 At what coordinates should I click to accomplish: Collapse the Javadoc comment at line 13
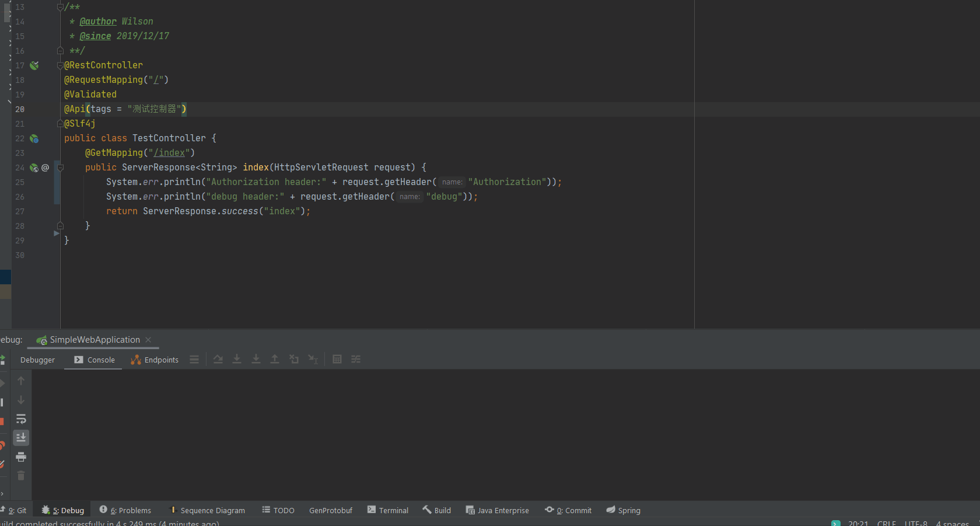click(x=60, y=7)
